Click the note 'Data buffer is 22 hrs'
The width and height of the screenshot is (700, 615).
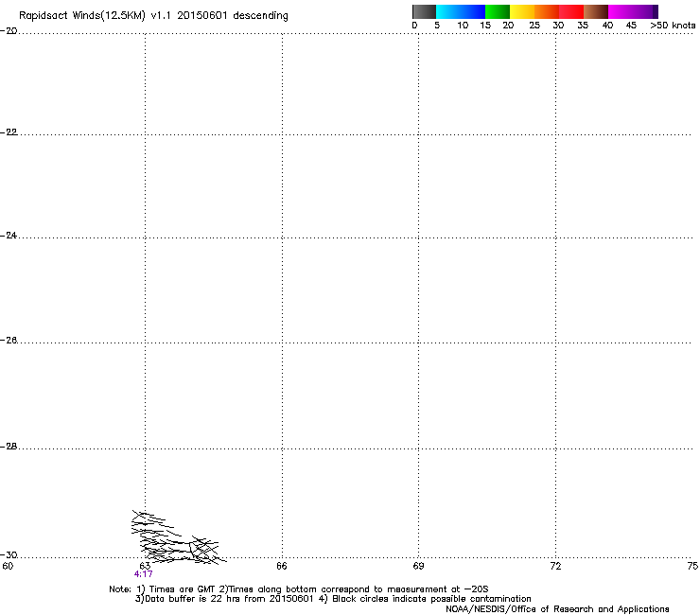click(x=188, y=599)
